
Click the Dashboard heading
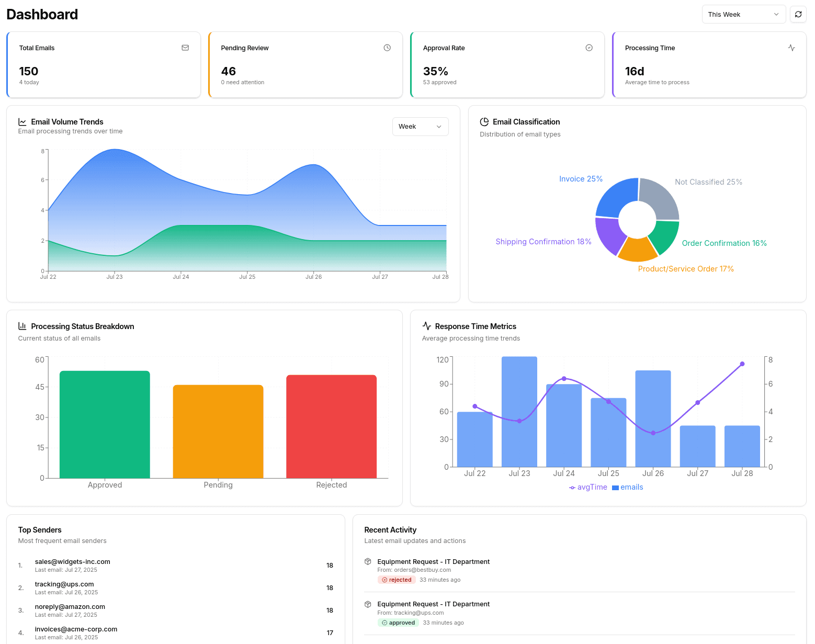point(42,14)
